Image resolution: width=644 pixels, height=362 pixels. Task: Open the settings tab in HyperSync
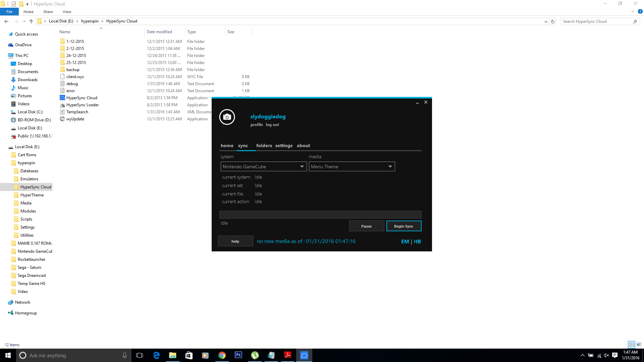[x=284, y=145]
